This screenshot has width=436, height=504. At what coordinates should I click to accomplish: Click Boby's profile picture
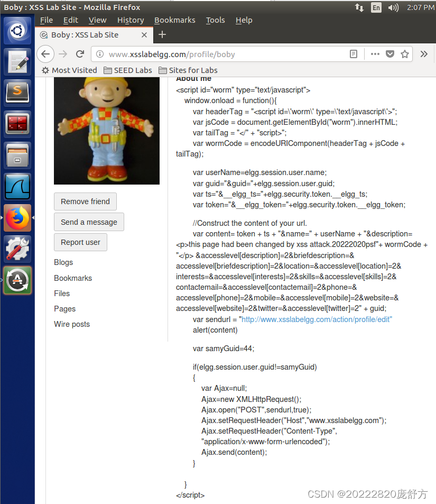[107, 131]
